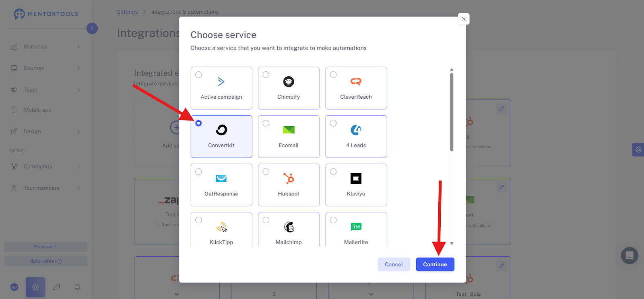This screenshot has height=299, width=644.
Task: Expand the Your members chevron
Action: [x=78, y=188]
